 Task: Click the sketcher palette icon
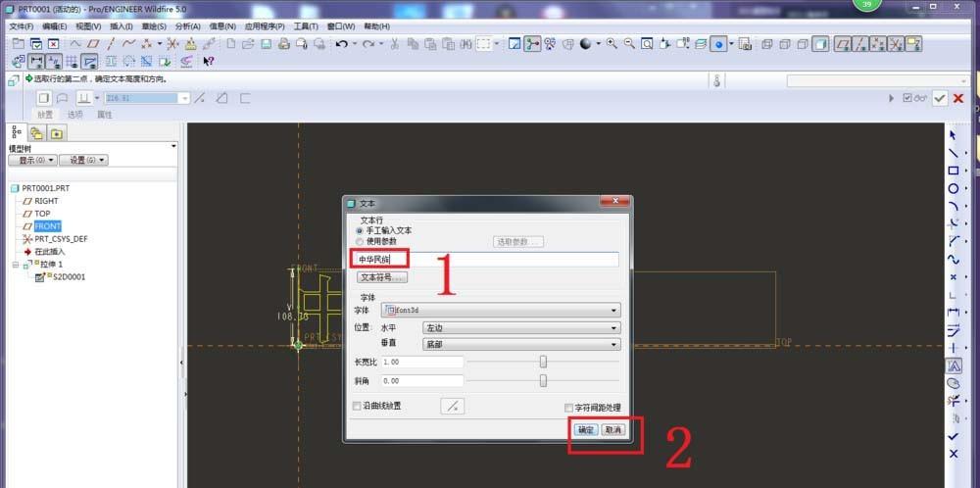954,383
